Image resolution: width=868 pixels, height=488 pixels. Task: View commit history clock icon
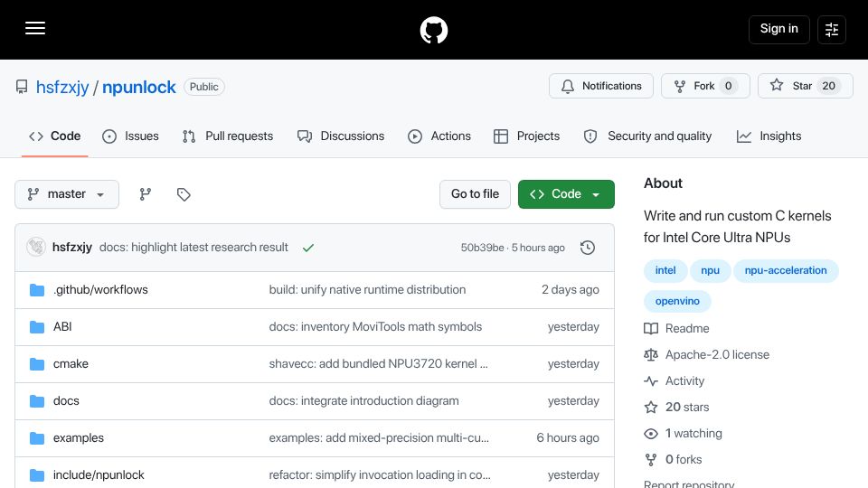pyautogui.click(x=588, y=248)
